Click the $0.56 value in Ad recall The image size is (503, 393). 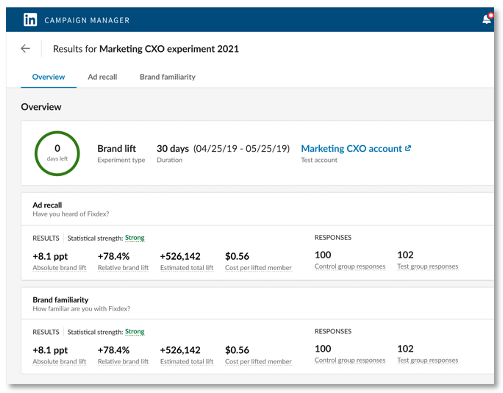click(x=237, y=256)
